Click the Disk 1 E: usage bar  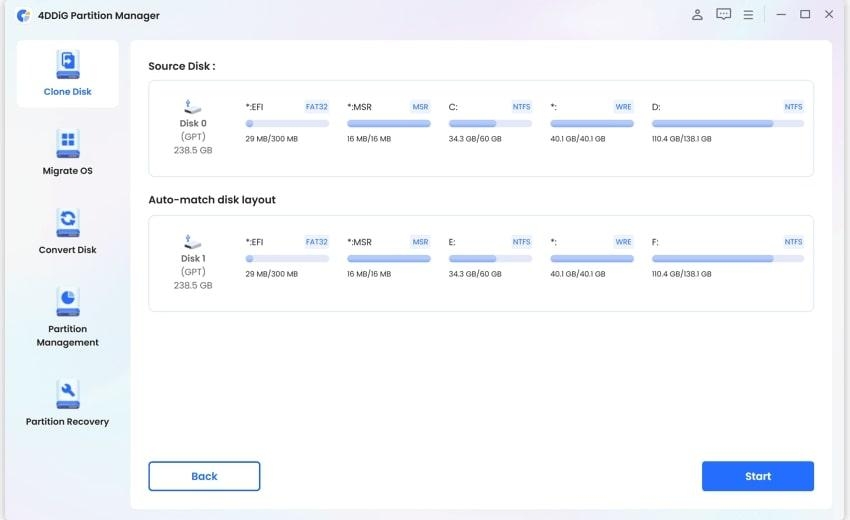(490, 259)
